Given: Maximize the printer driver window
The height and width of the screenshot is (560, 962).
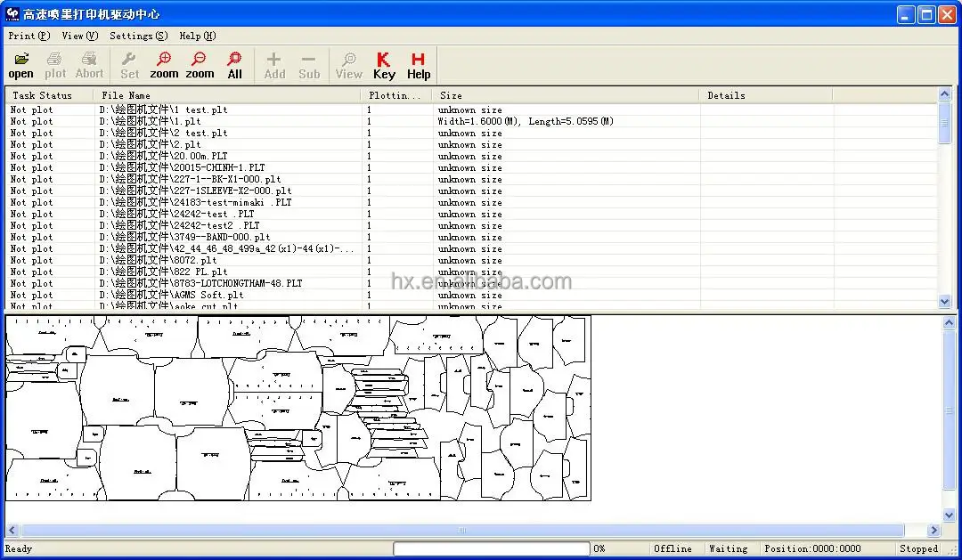Looking at the screenshot, I should (926, 14).
